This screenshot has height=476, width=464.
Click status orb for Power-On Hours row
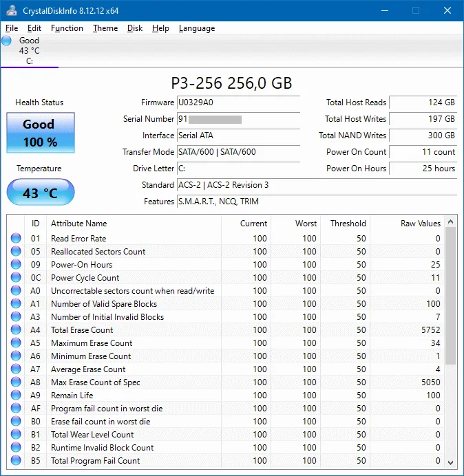pos(16,264)
